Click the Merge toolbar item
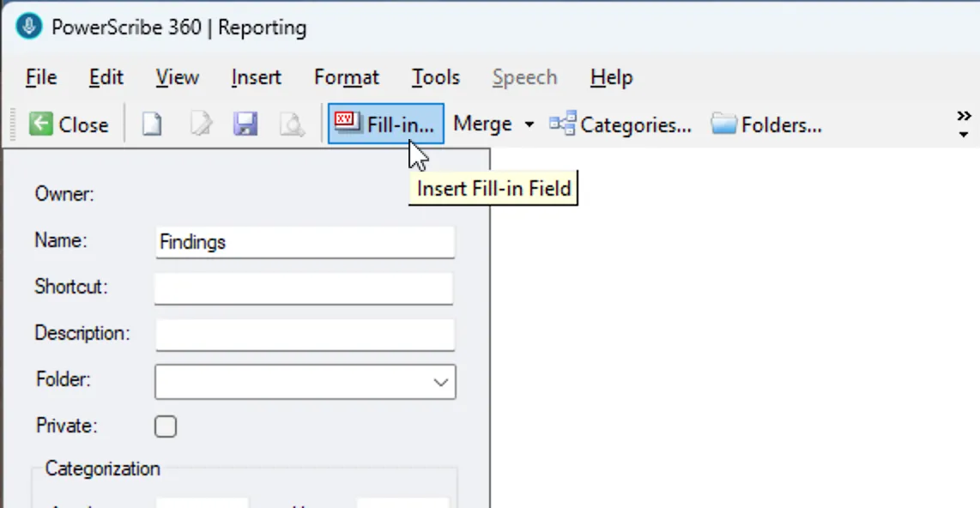The height and width of the screenshot is (508, 980). coord(481,124)
